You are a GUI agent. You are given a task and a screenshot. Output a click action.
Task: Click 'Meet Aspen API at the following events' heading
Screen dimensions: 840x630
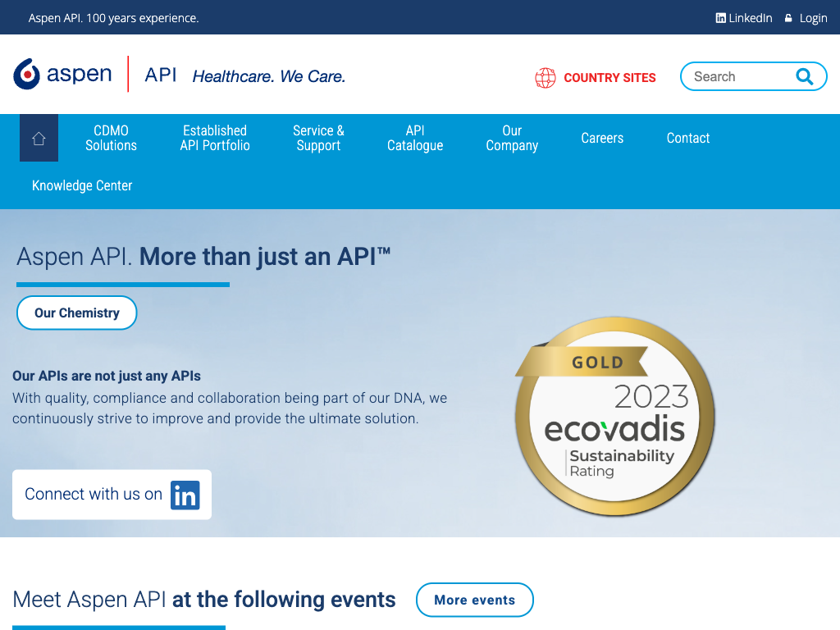[x=204, y=600]
